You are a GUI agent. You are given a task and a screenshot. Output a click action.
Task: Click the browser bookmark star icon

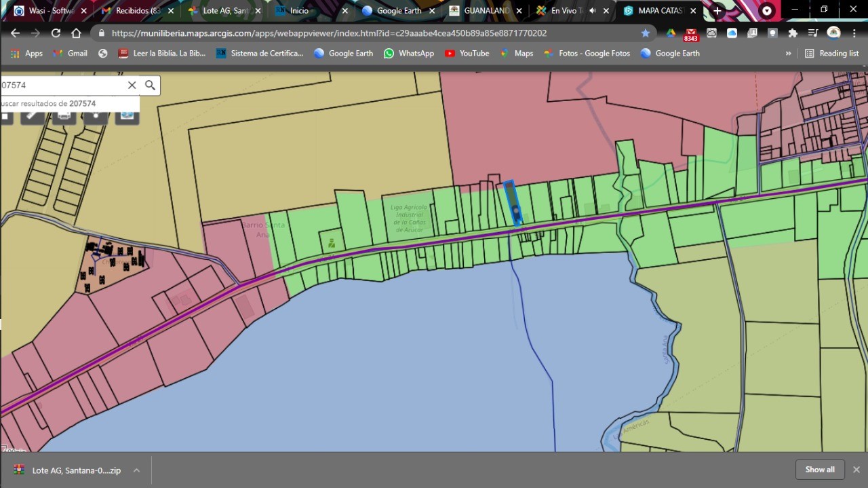(x=646, y=33)
